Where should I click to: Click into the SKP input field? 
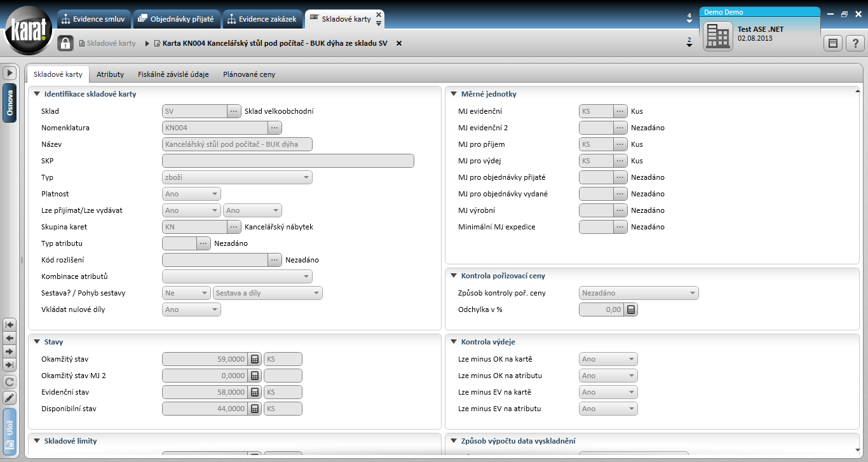(288, 161)
